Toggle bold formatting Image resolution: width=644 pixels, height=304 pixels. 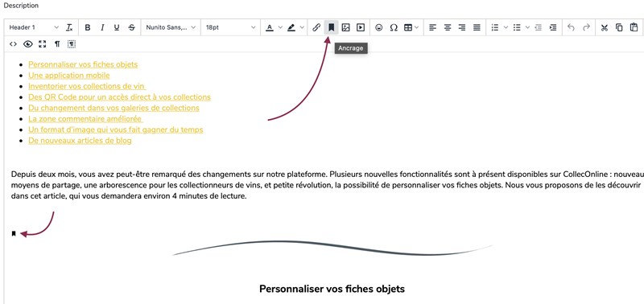point(88,27)
